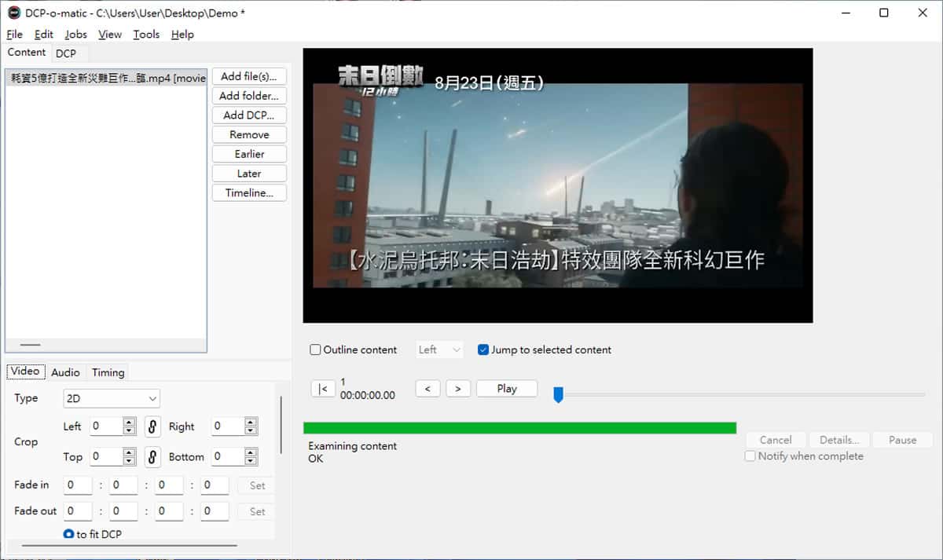Step back one frame
The height and width of the screenshot is (560, 943).
427,389
